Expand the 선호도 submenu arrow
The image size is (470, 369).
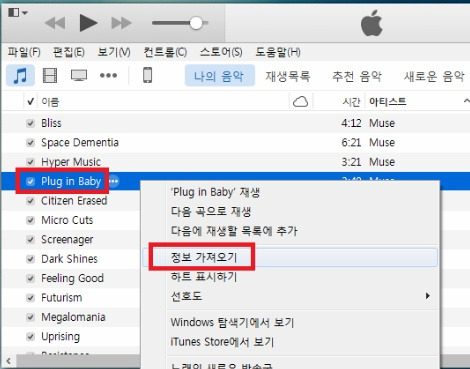(428, 296)
